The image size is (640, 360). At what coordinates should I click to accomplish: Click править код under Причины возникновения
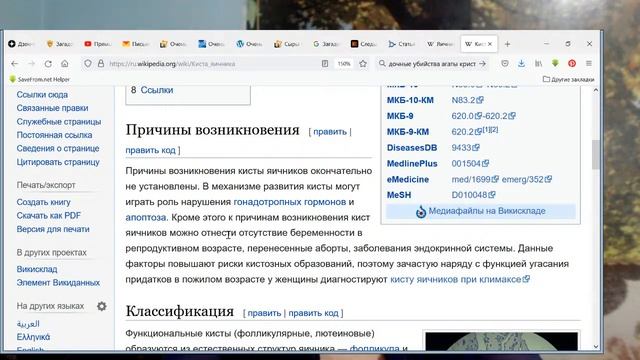pyautogui.click(x=150, y=150)
